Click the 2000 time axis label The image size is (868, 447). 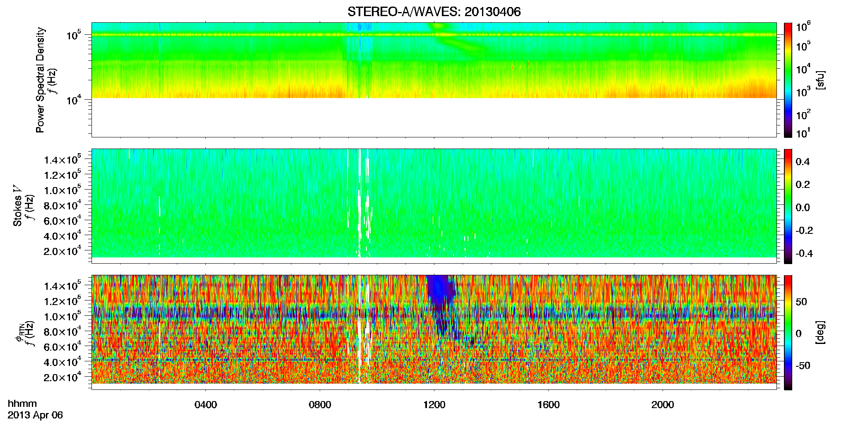[663, 405]
